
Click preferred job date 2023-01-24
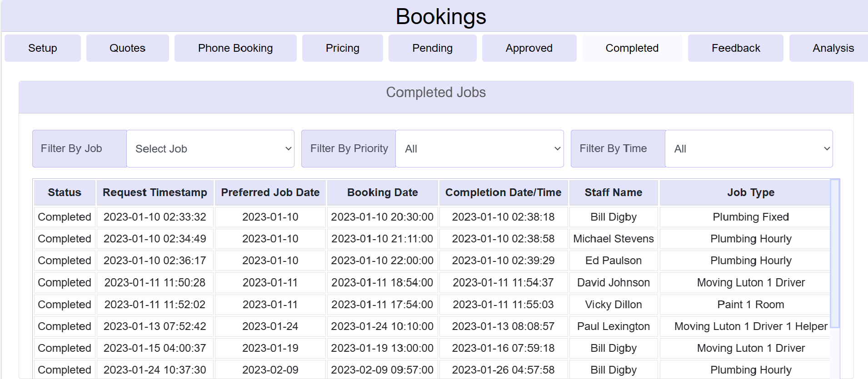tap(270, 326)
